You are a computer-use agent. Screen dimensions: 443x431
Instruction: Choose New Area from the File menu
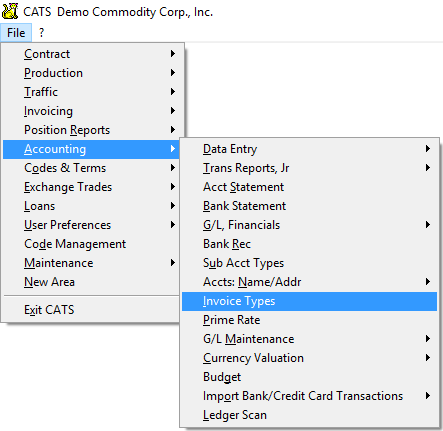click(91, 282)
